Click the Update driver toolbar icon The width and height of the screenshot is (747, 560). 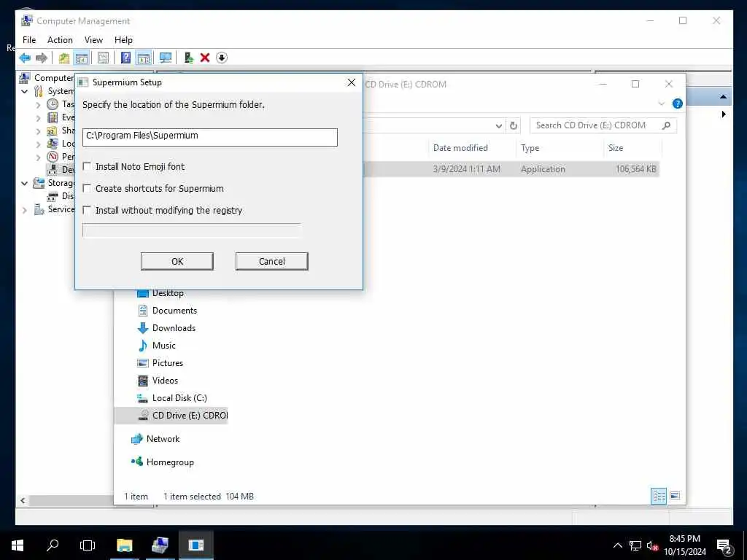coord(189,58)
